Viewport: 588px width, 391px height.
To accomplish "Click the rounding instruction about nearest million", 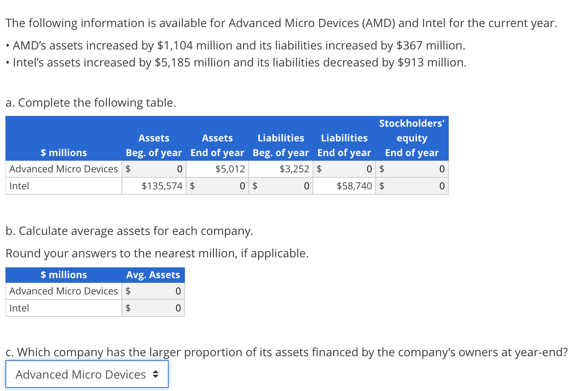I will click(157, 253).
